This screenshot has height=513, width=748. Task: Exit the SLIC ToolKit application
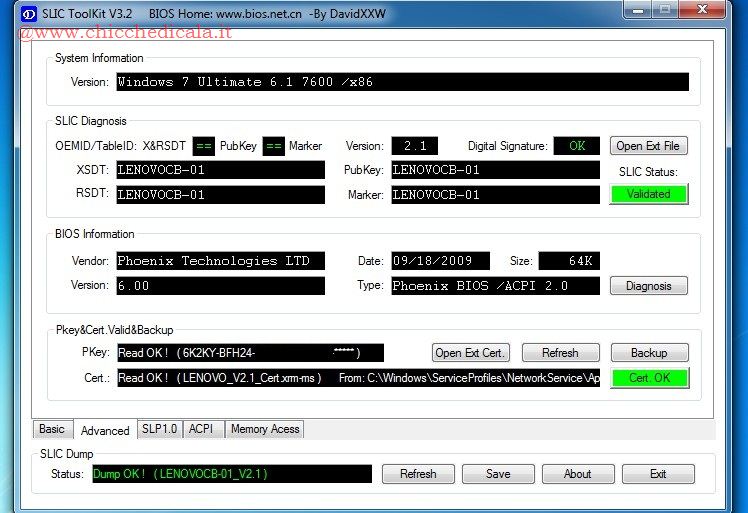(657, 474)
